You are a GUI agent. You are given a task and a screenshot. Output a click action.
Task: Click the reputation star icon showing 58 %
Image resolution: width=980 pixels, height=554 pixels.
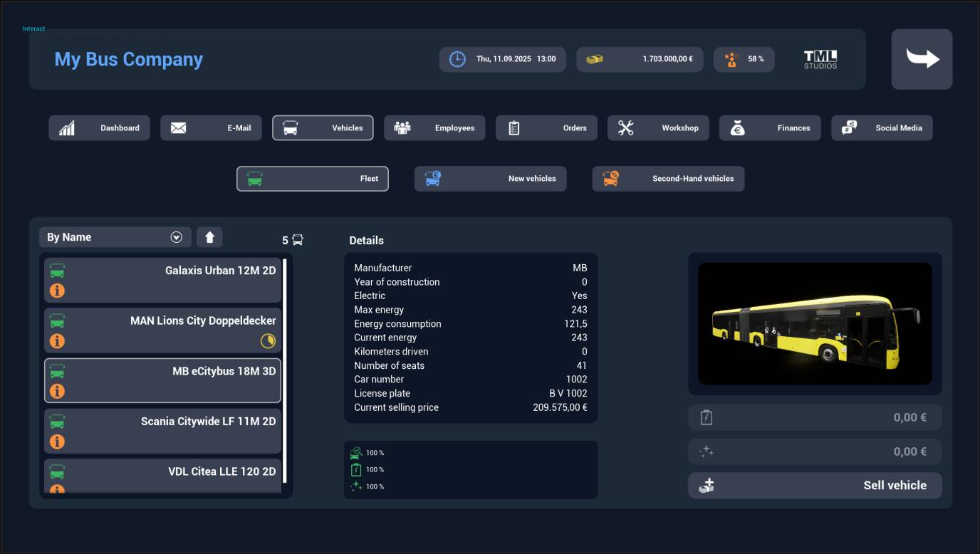pos(731,59)
